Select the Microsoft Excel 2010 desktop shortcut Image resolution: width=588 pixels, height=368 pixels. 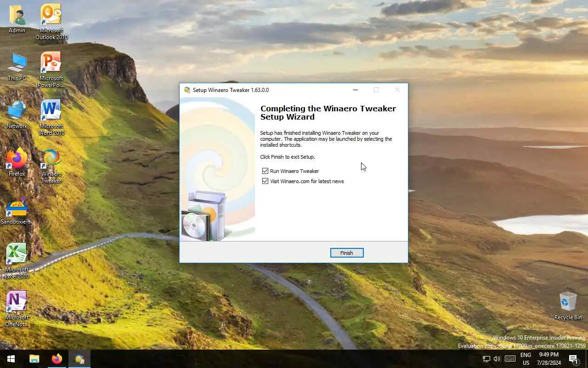tap(17, 261)
